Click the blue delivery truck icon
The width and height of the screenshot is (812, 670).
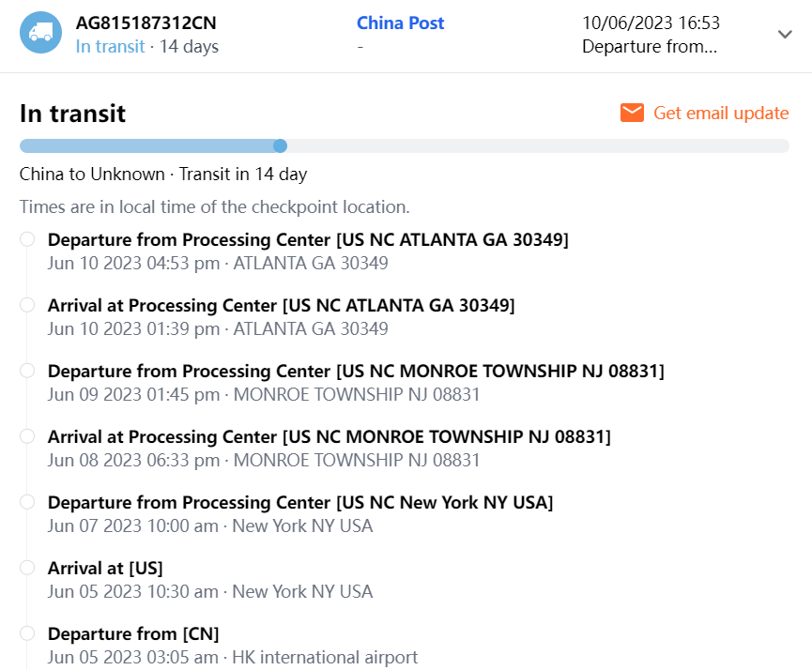point(40,33)
